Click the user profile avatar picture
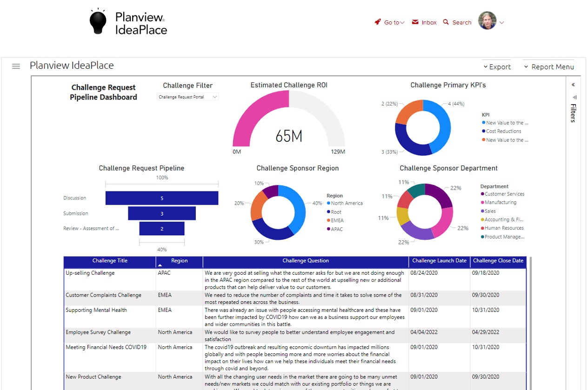 coord(488,21)
